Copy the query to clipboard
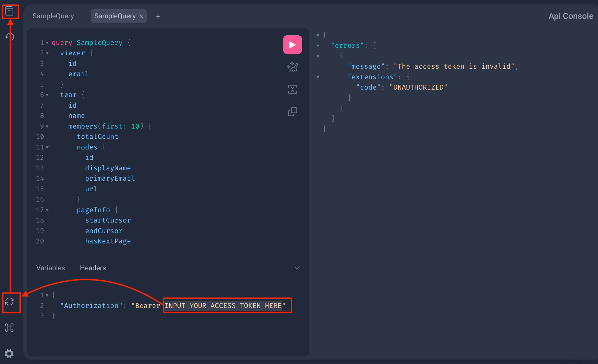598x364 pixels. pyautogui.click(x=292, y=112)
